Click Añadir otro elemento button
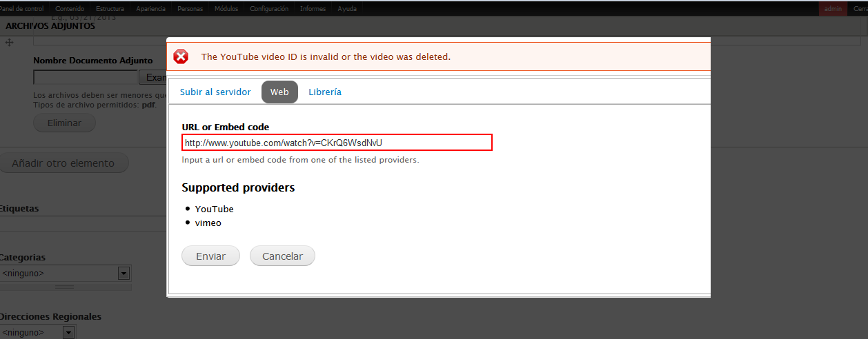 point(63,163)
